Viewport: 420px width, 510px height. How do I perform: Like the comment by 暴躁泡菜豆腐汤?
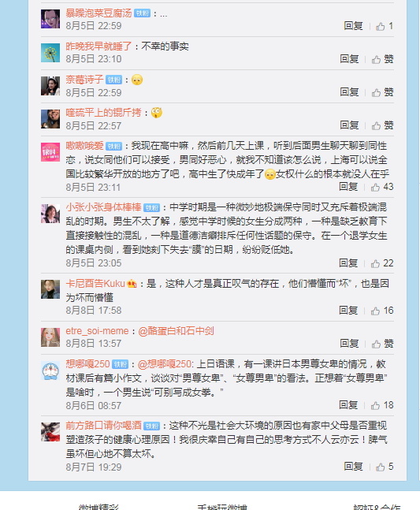385,26
